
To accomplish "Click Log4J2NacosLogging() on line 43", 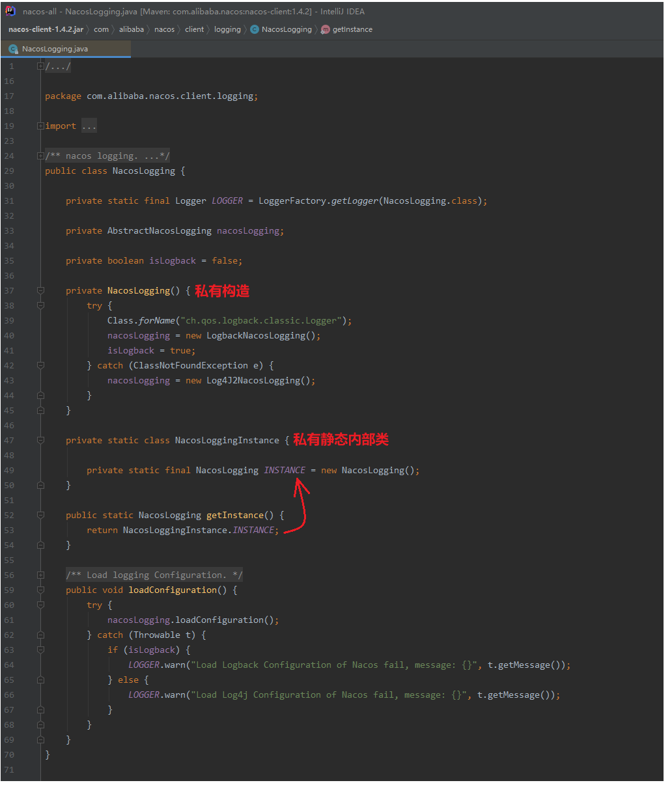I will point(259,381).
